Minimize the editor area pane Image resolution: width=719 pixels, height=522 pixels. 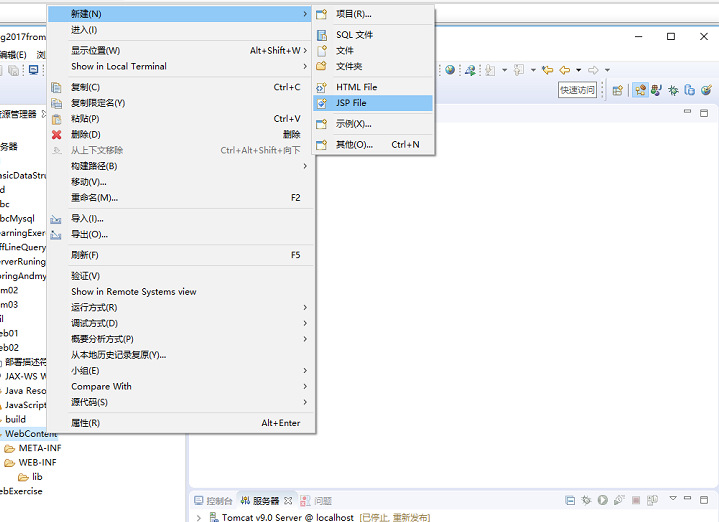(687, 111)
